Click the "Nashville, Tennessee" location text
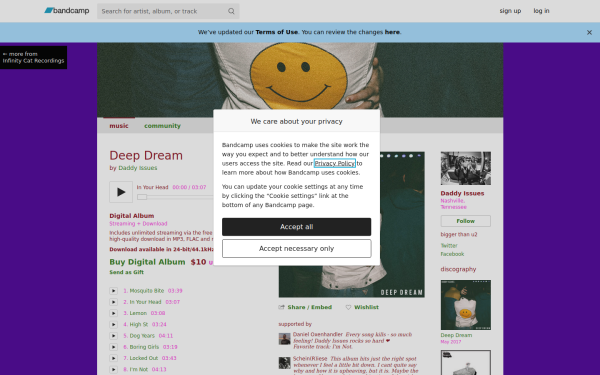The height and width of the screenshot is (375, 600). click(x=453, y=204)
